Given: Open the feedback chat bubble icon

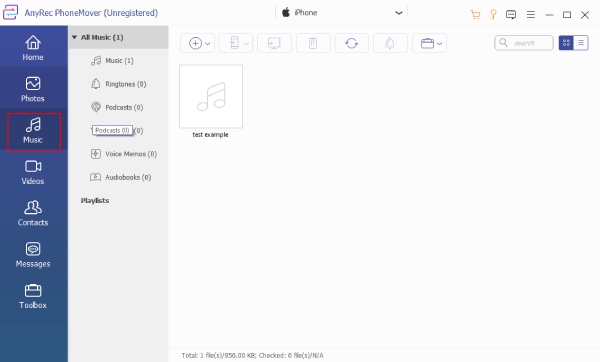Looking at the screenshot, I should pos(511,15).
